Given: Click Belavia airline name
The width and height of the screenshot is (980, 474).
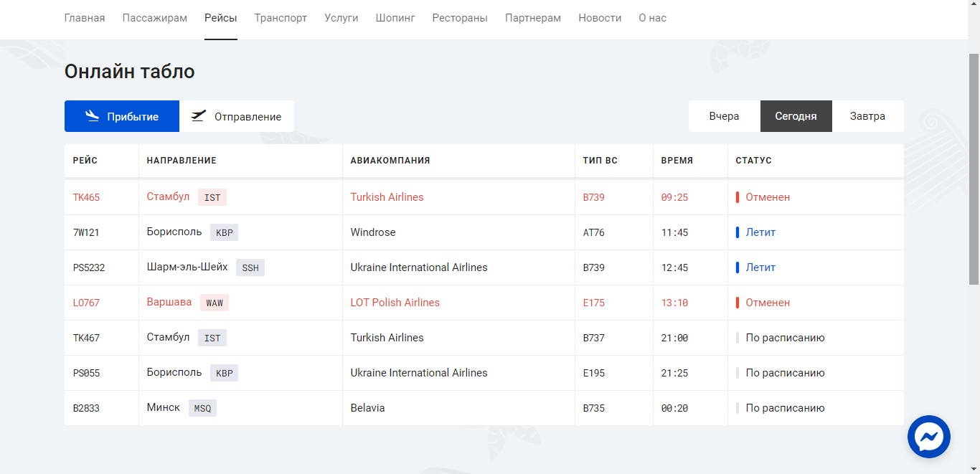Looking at the screenshot, I should click(x=368, y=408).
